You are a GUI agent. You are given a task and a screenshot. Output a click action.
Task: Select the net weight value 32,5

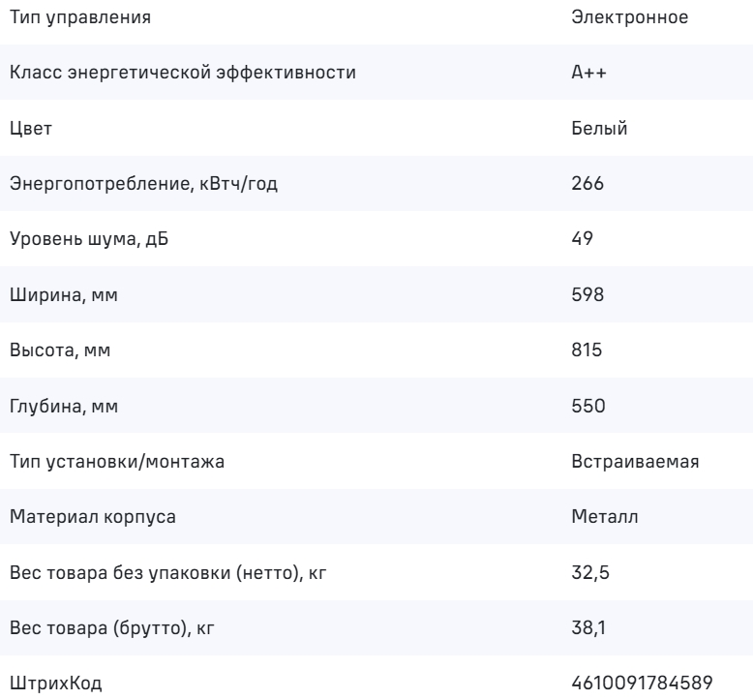tap(589, 573)
